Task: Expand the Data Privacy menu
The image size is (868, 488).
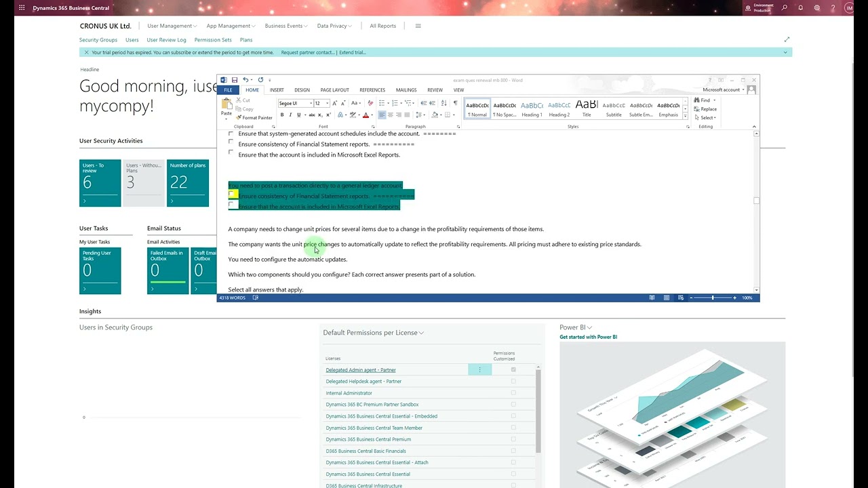Action: (x=334, y=26)
